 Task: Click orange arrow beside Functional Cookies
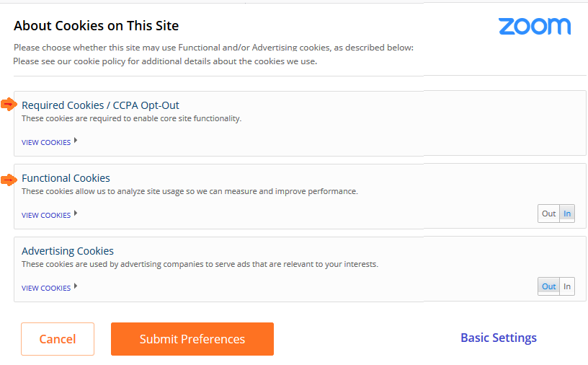pyautogui.click(x=9, y=180)
